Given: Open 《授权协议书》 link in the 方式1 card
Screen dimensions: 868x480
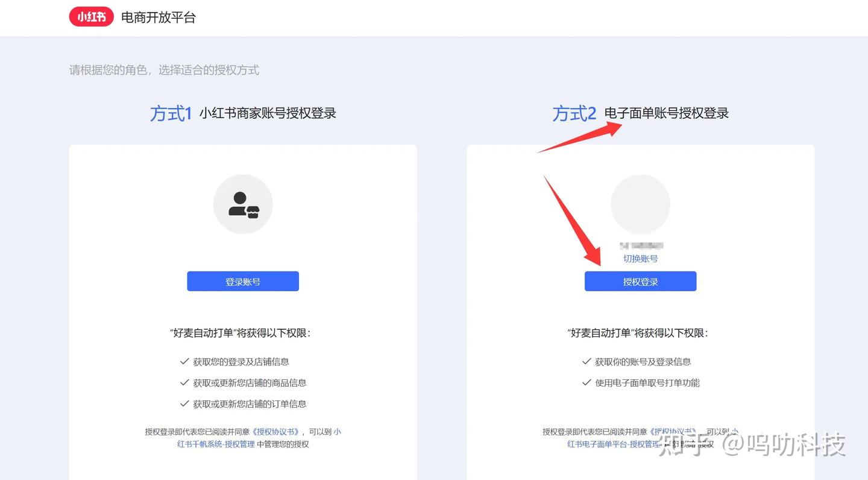Looking at the screenshot, I should coord(276,432).
